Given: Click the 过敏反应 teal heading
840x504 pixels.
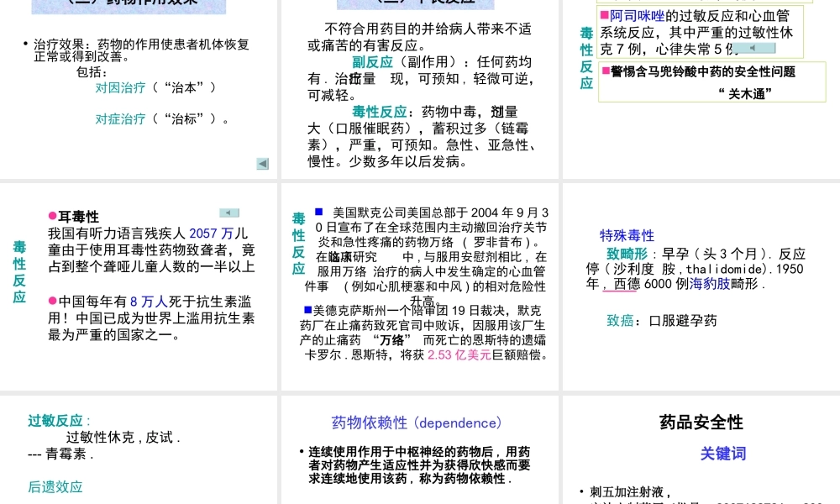Looking at the screenshot, I should (55, 421).
